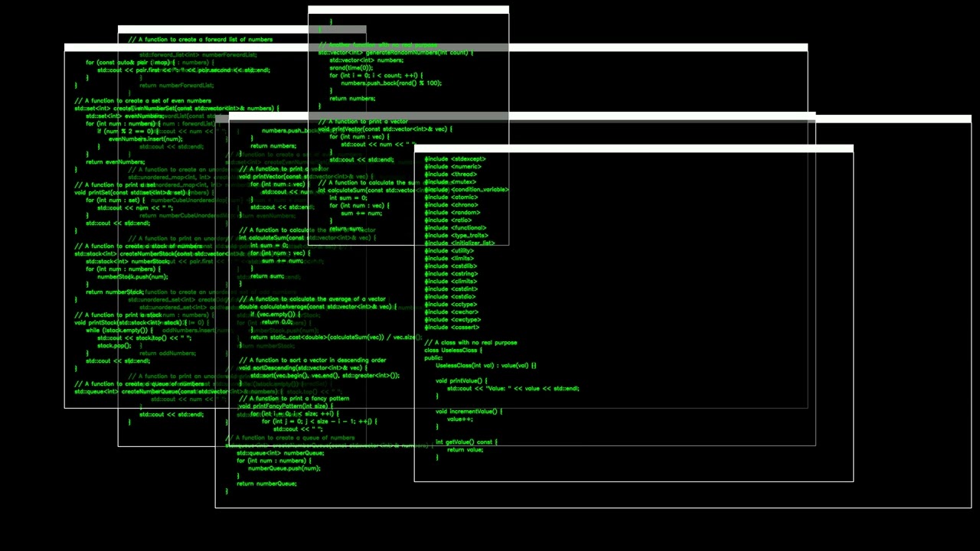Click the line '#include <numeric>'
Screen dimensions: 980x551
click(x=452, y=167)
